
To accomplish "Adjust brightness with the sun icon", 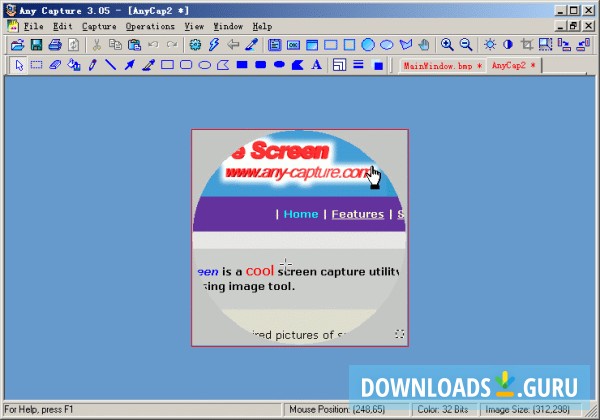I will [489, 45].
